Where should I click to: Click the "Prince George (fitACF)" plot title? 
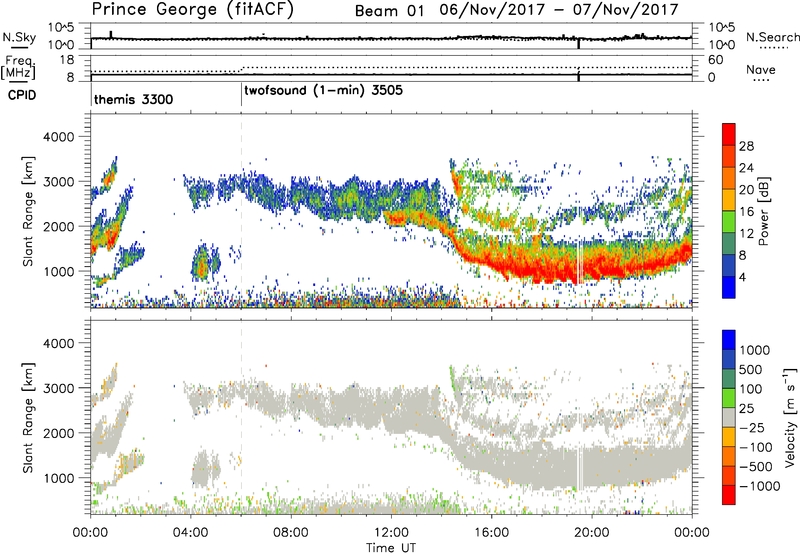coord(192,9)
